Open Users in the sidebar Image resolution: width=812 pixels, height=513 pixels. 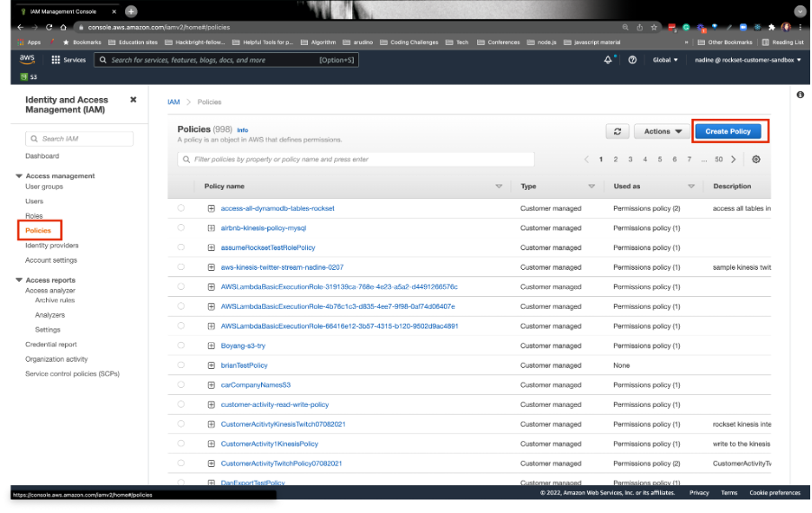[34, 202]
